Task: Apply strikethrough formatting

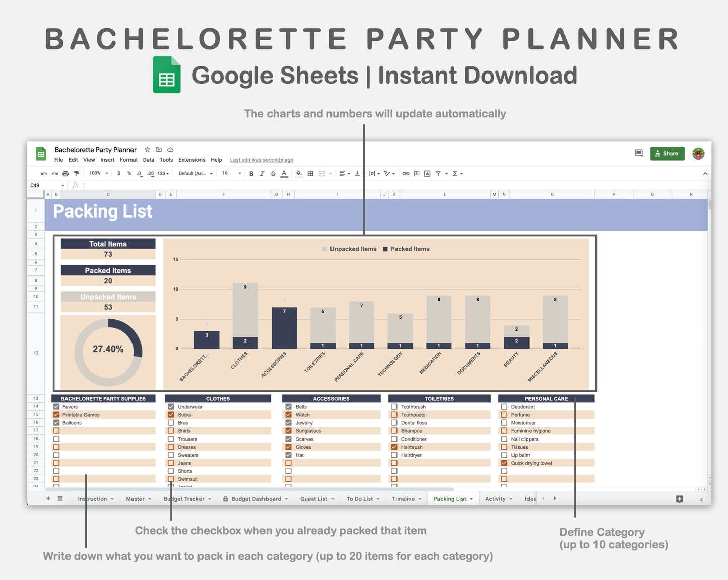Action: pos(273,173)
